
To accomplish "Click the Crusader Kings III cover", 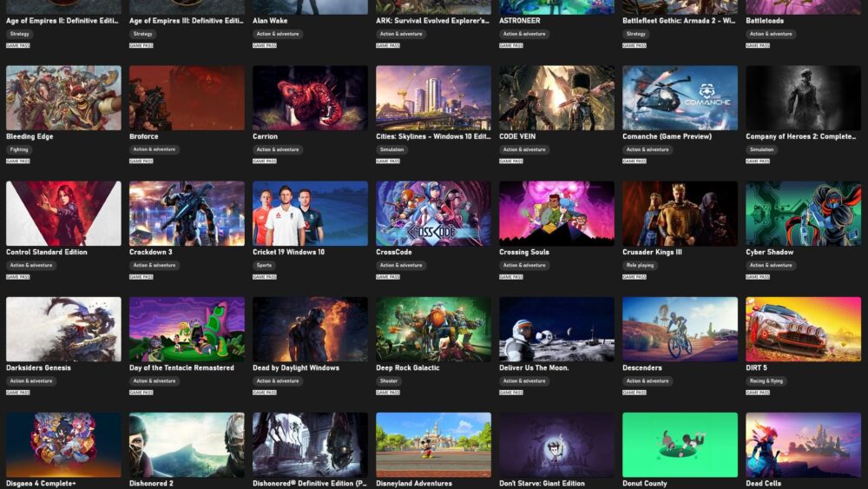I will pyautogui.click(x=681, y=213).
